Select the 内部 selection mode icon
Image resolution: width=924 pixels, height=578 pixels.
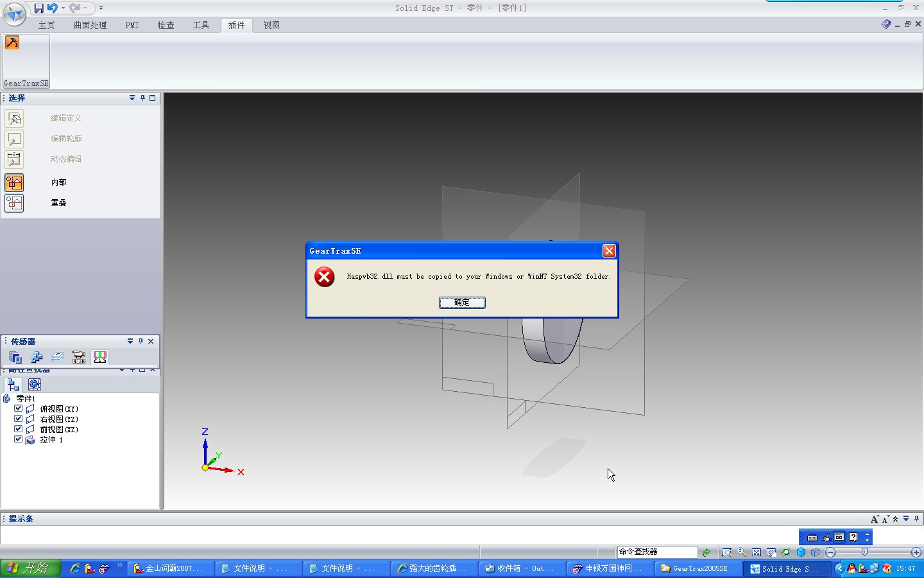pyautogui.click(x=14, y=182)
